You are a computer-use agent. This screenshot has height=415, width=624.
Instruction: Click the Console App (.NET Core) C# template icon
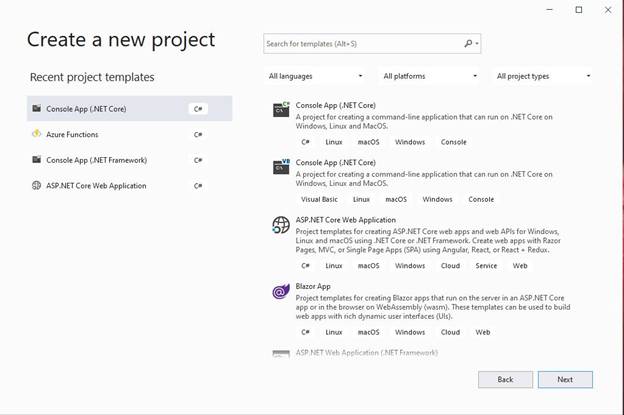click(x=281, y=109)
